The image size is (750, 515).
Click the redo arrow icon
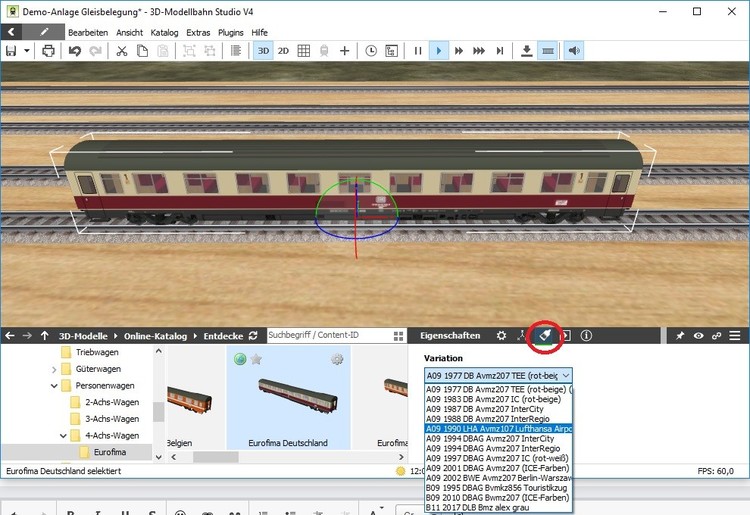tap(95, 51)
